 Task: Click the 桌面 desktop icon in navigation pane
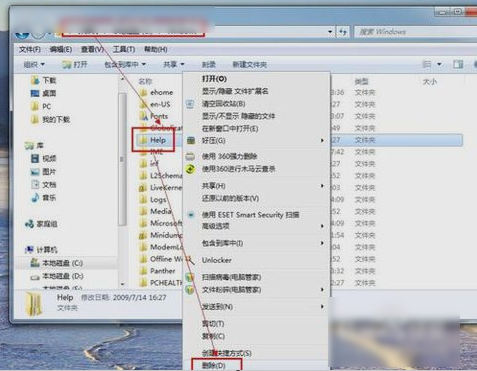35,93
